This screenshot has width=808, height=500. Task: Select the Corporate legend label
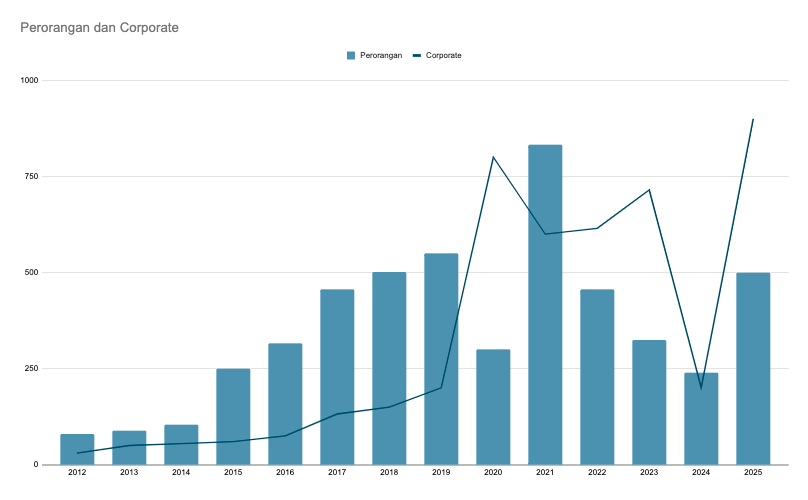click(x=443, y=55)
